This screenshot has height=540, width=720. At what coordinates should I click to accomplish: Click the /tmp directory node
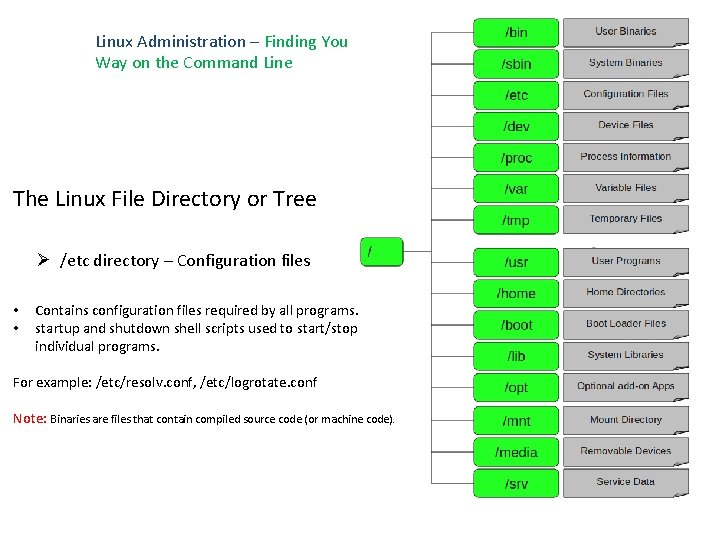pyautogui.click(x=516, y=220)
